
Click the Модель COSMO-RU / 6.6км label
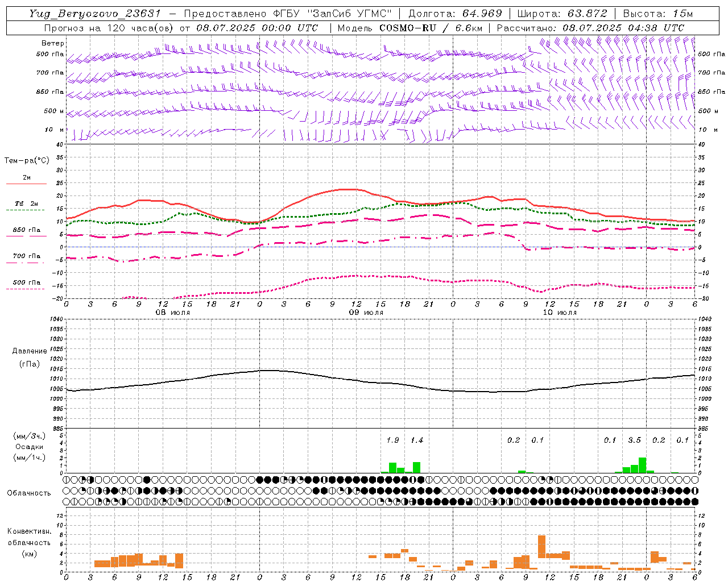[409, 28]
